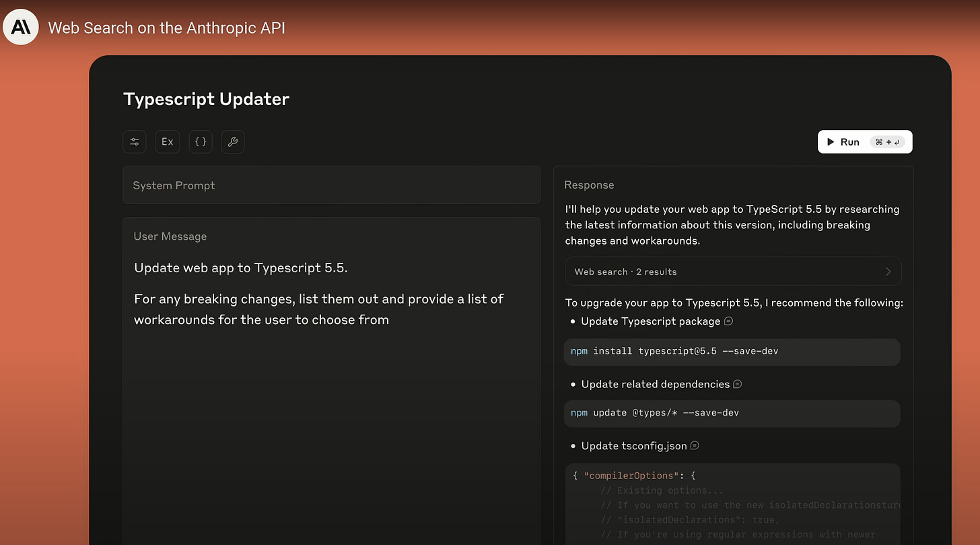The width and height of the screenshot is (980, 545).
Task: Click the Run button
Action: (x=865, y=141)
